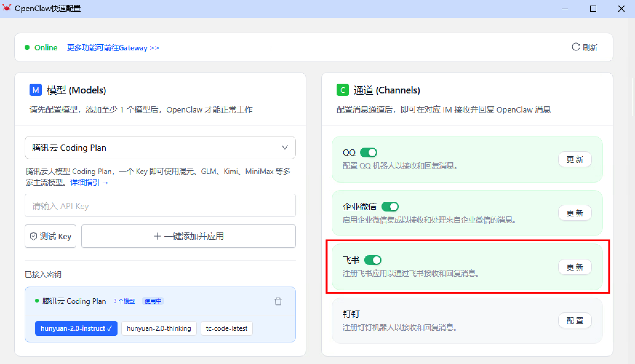
Task: Click the green C Channels icon
Action: [342, 90]
